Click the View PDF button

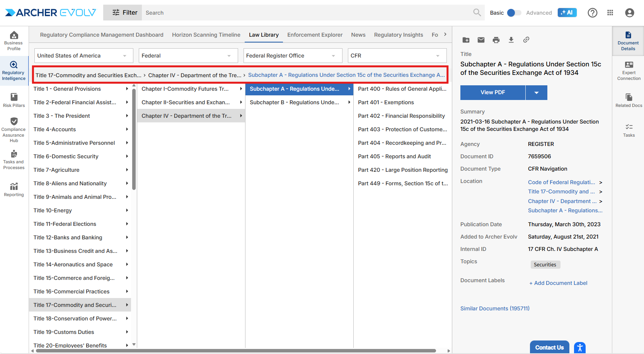tap(492, 93)
